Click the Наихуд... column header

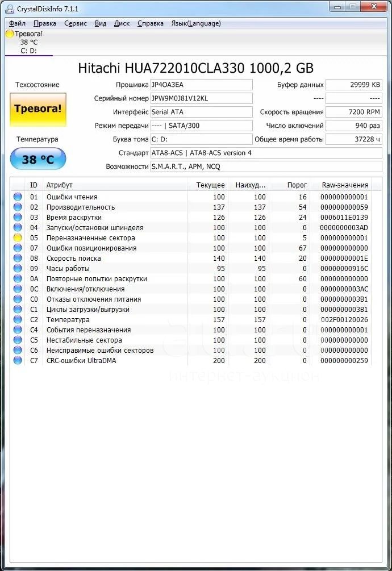tap(248, 185)
